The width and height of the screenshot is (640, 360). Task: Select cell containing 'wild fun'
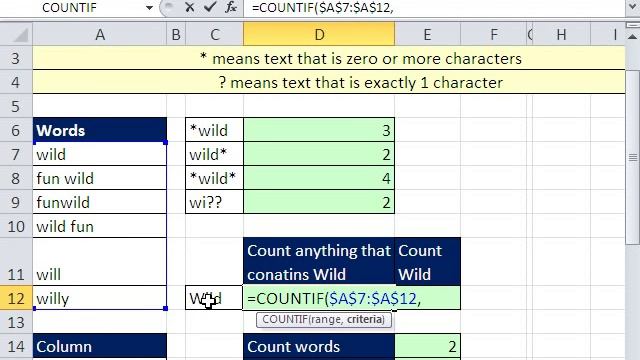point(100,226)
